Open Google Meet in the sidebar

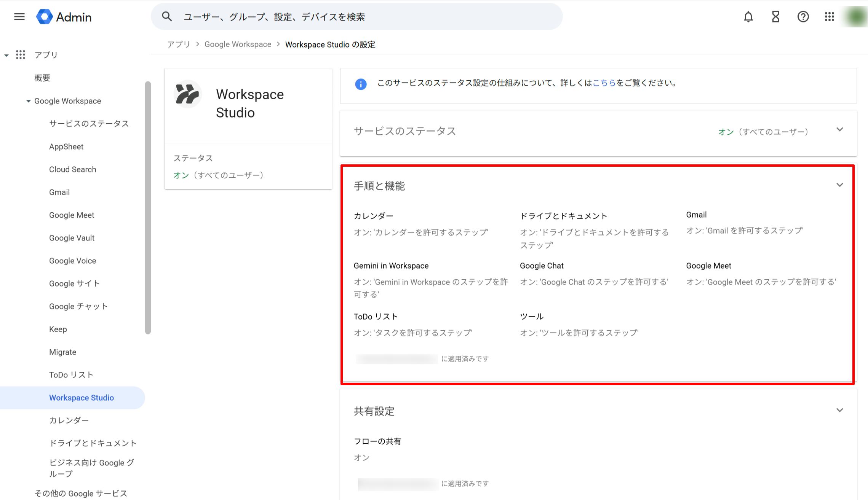[x=72, y=215]
